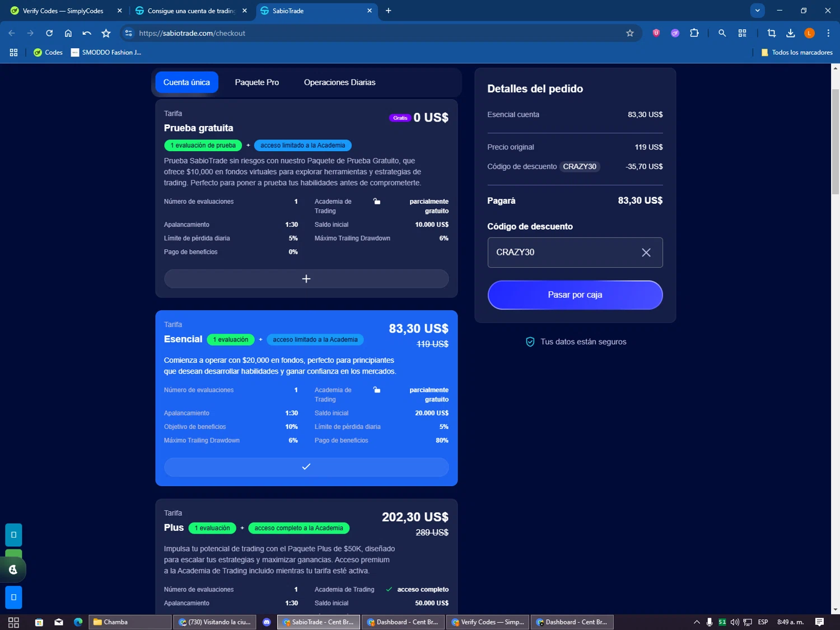The width and height of the screenshot is (840, 630).
Task: Open the Codes bookmark
Action: pos(48,52)
